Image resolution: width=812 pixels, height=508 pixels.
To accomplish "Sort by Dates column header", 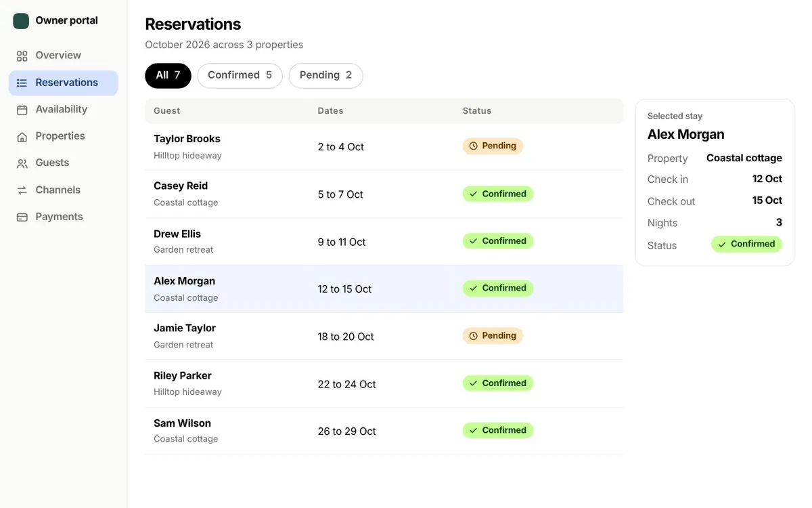I will point(330,111).
